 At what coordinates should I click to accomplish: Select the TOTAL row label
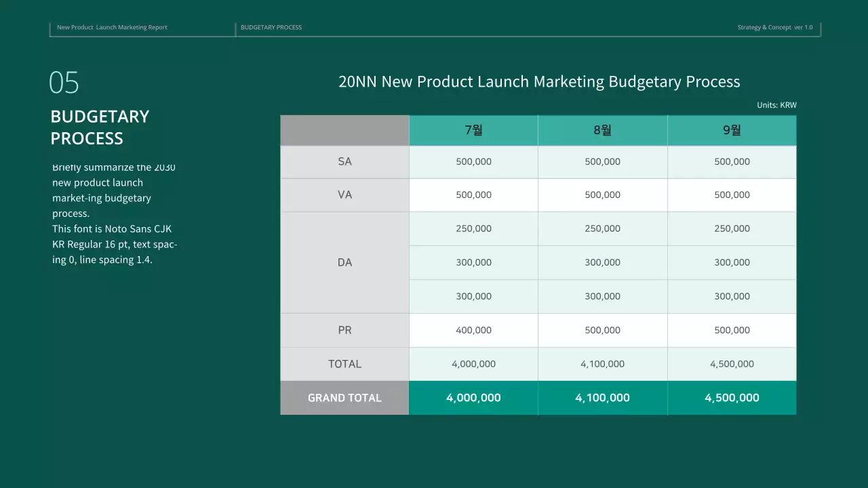[x=344, y=364]
